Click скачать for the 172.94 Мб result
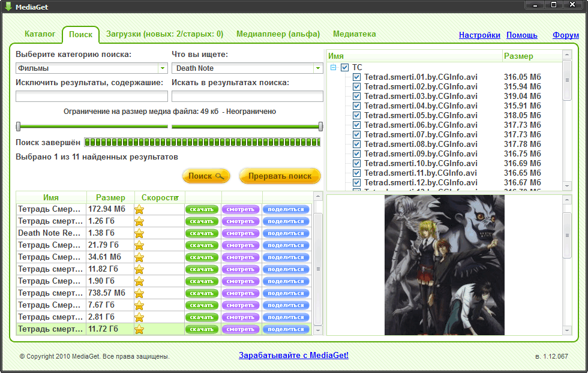This screenshot has height=373, width=588. coord(202,209)
